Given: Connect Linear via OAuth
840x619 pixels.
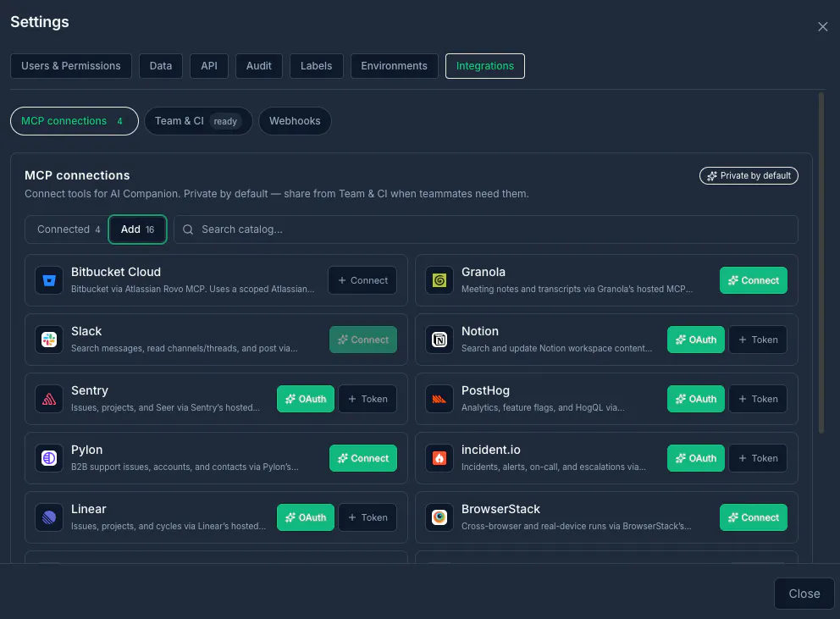Looking at the screenshot, I should (306, 517).
